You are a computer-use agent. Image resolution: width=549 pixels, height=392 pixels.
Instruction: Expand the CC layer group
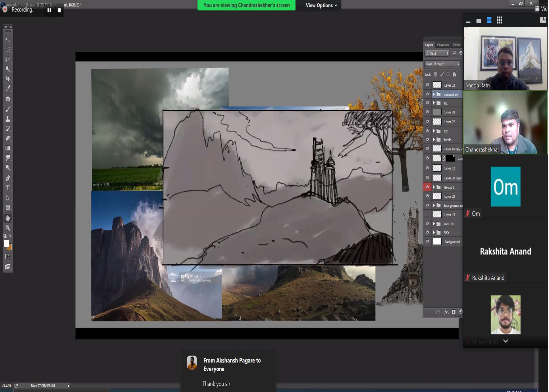(x=434, y=131)
